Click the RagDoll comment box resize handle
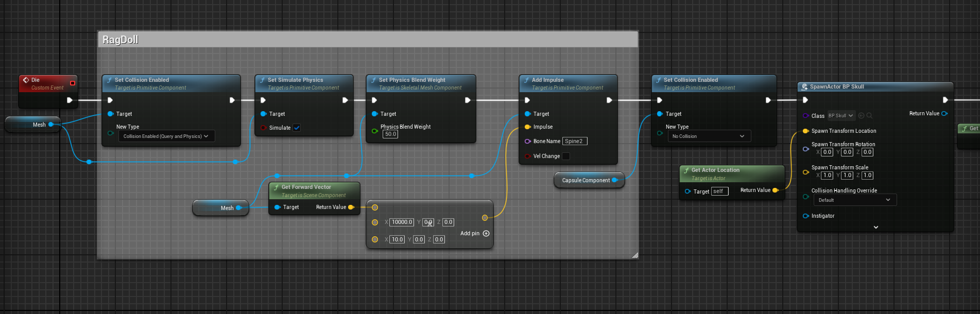 635,255
